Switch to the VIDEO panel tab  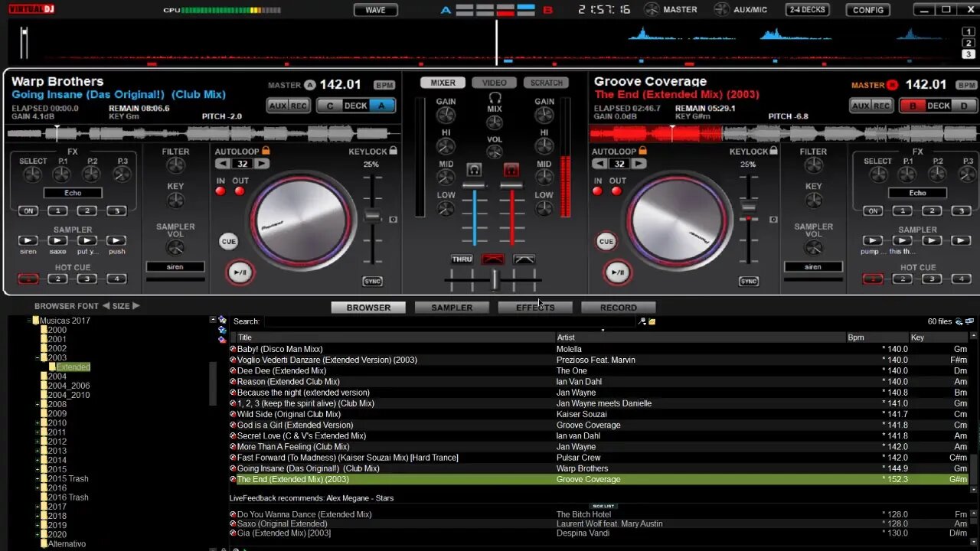click(494, 83)
